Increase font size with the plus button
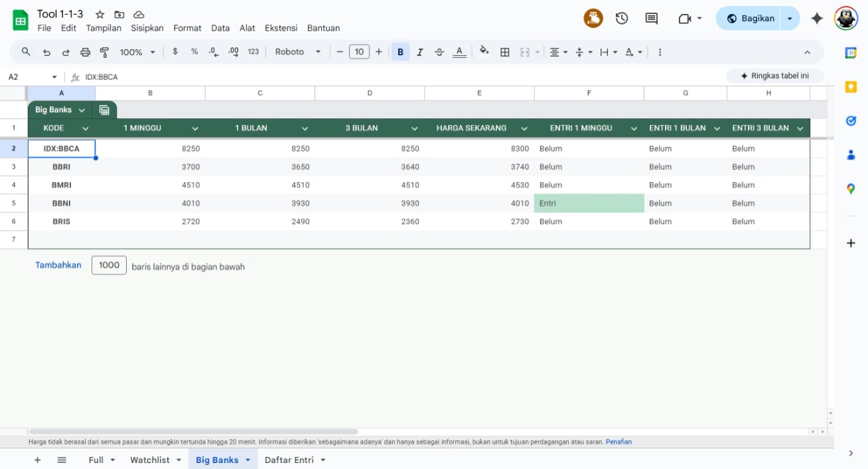868x469 pixels. click(379, 52)
